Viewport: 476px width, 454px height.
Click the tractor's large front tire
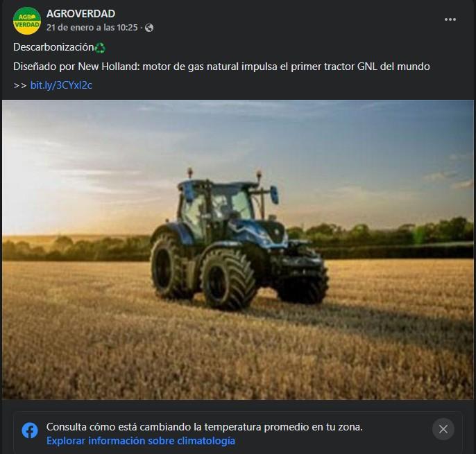click(228, 279)
